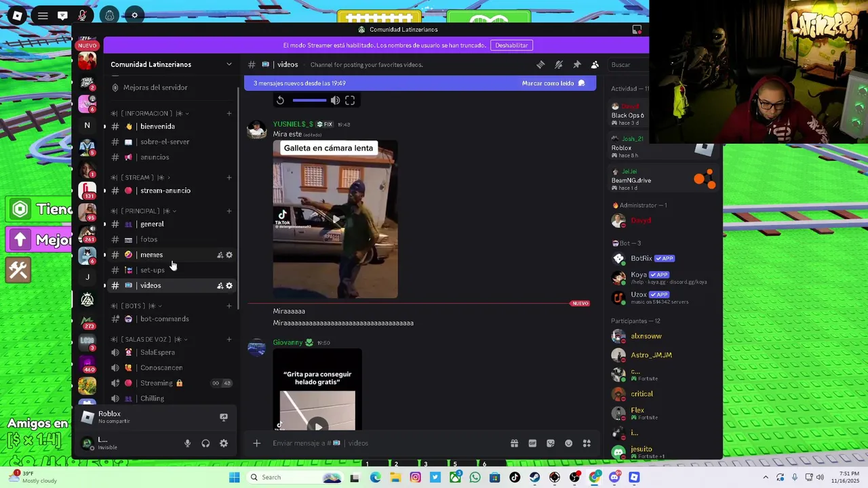Expand the Comunidad Latinzerianos server menu
The width and height of the screenshot is (868, 488).
[x=229, y=64]
